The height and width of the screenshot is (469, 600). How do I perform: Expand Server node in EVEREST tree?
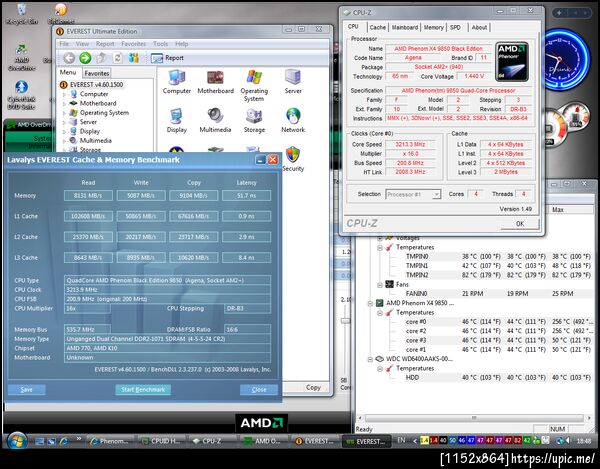(x=64, y=122)
